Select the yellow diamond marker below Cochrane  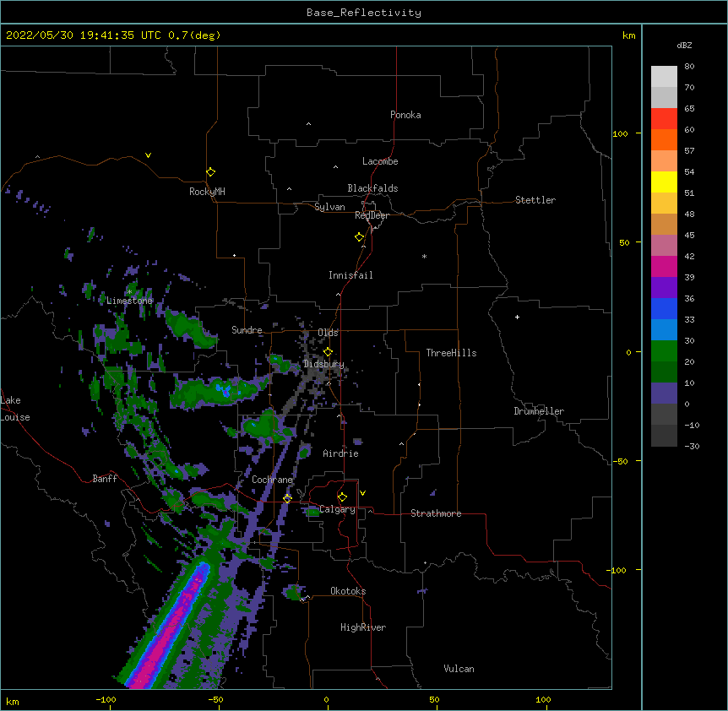(287, 498)
